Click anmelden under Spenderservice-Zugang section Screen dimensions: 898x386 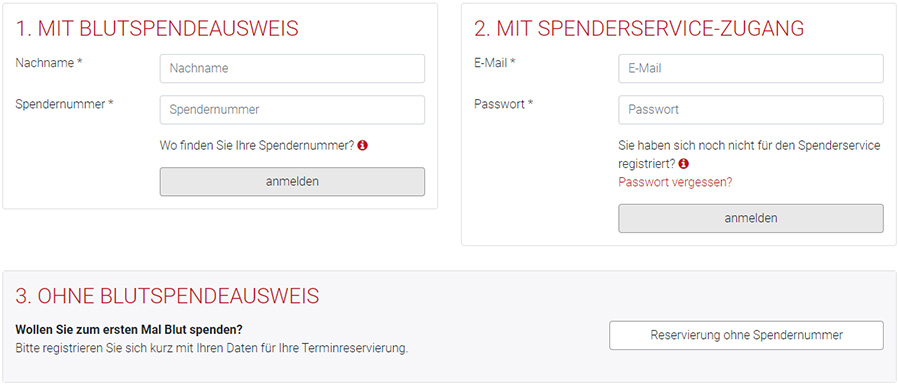click(751, 218)
